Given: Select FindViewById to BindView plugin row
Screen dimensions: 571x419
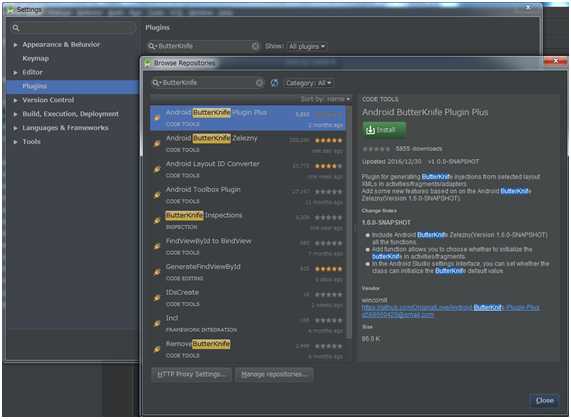Looking at the screenshot, I should point(248,246).
